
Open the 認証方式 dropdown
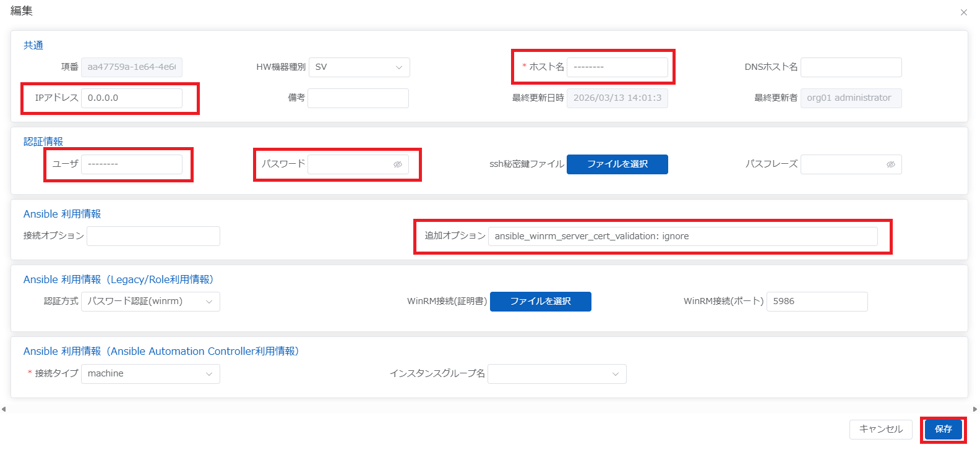pos(150,302)
